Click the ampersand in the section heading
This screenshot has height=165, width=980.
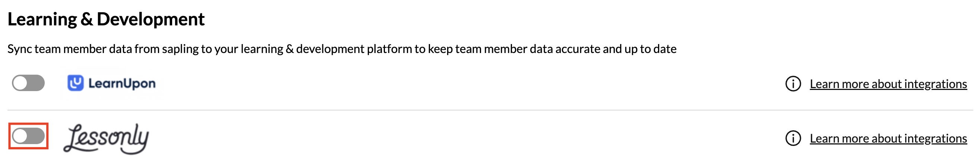[x=87, y=19]
